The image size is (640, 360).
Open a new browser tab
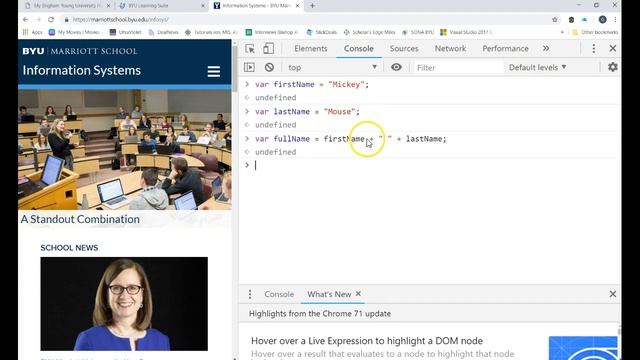click(x=312, y=6)
